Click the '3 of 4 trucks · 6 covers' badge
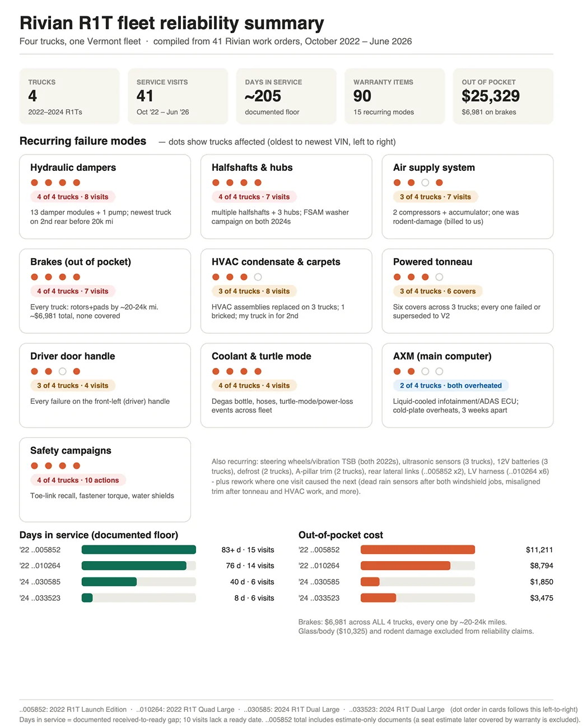This screenshot has width=587, height=728. tap(438, 291)
